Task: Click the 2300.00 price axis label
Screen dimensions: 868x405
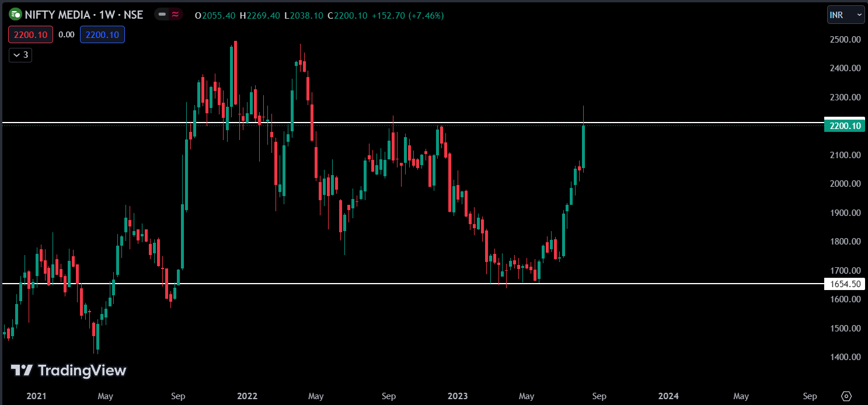Action: (x=846, y=97)
